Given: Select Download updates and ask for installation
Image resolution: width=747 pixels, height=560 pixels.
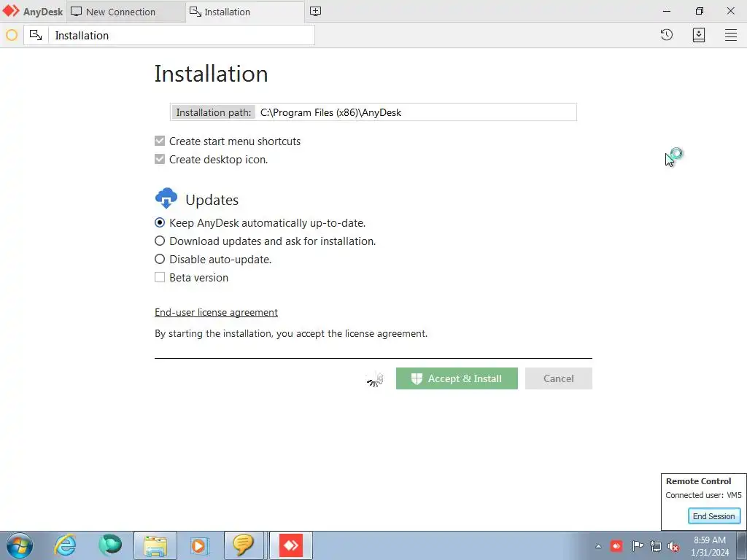Looking at the screenshot, I should [x=160, y=241].
